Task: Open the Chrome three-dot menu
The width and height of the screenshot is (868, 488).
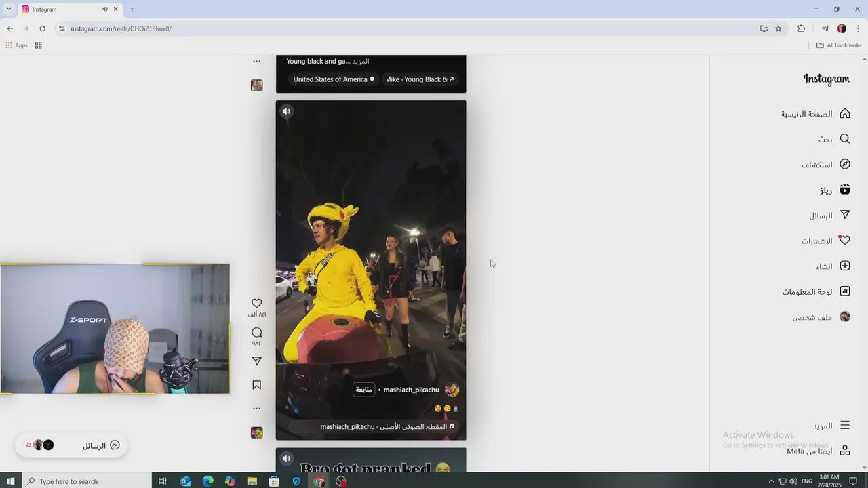Action: click(x=858, y=28)
